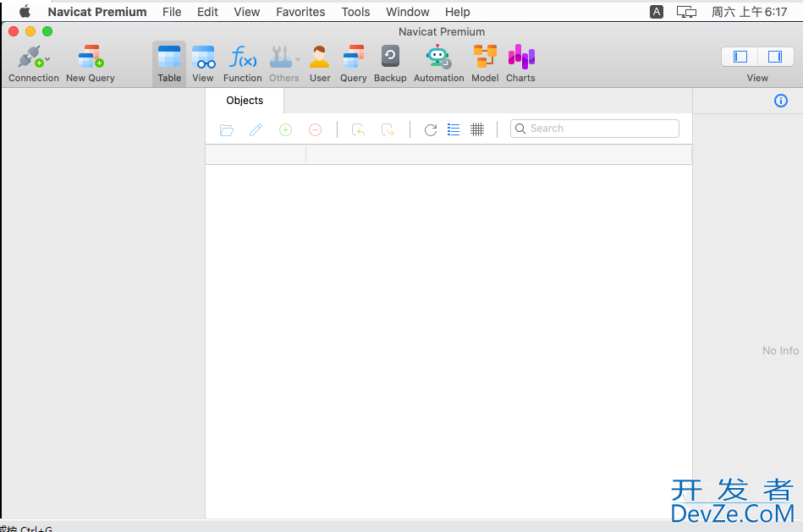Click the red delete table minus icon
The image size is (803, 532).
(316, 130)
